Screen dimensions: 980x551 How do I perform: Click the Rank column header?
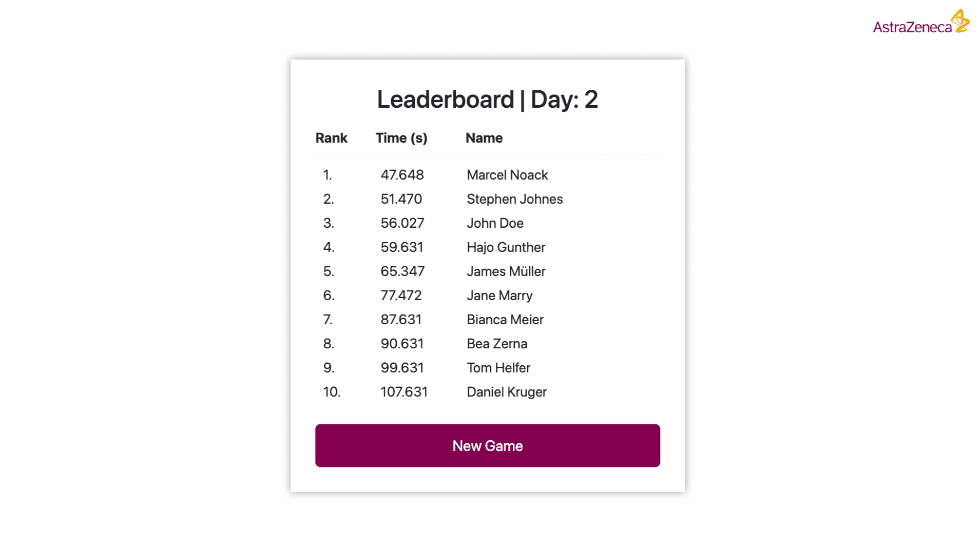coord(331,138)
